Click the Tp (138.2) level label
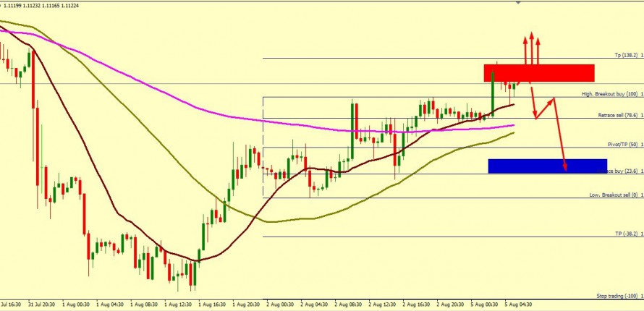This screenshot has width=644, height=311. pyautogui.click(x=626, y=56)
